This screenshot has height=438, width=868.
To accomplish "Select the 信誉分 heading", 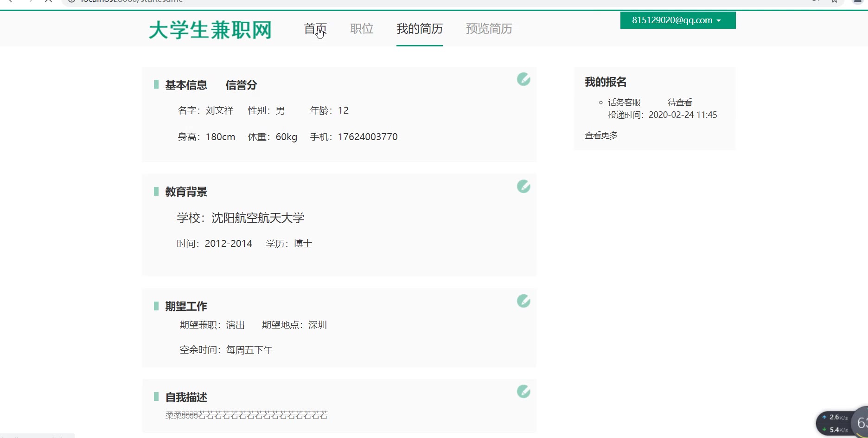I will coord(241,85).
